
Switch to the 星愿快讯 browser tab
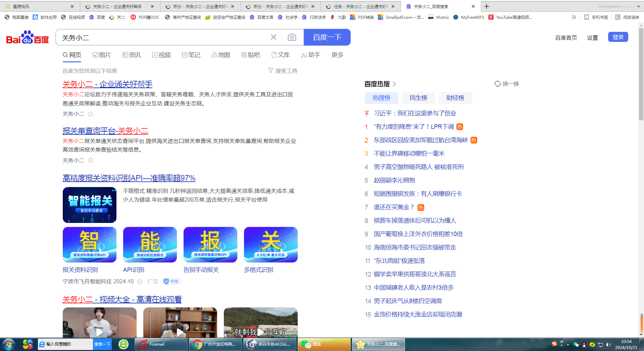40,6
